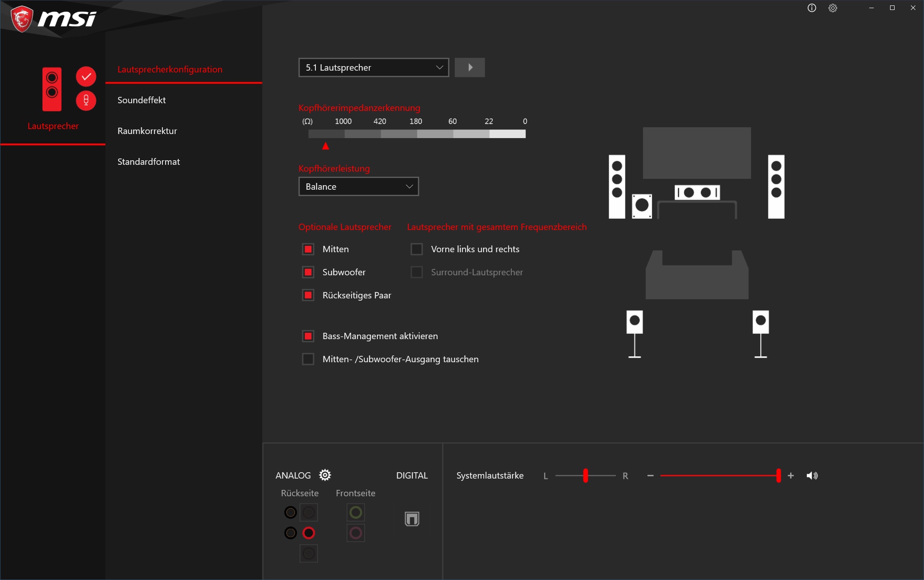Open the 5.1 Lautsprecher configuration dropdown

(x=374, y=67)
